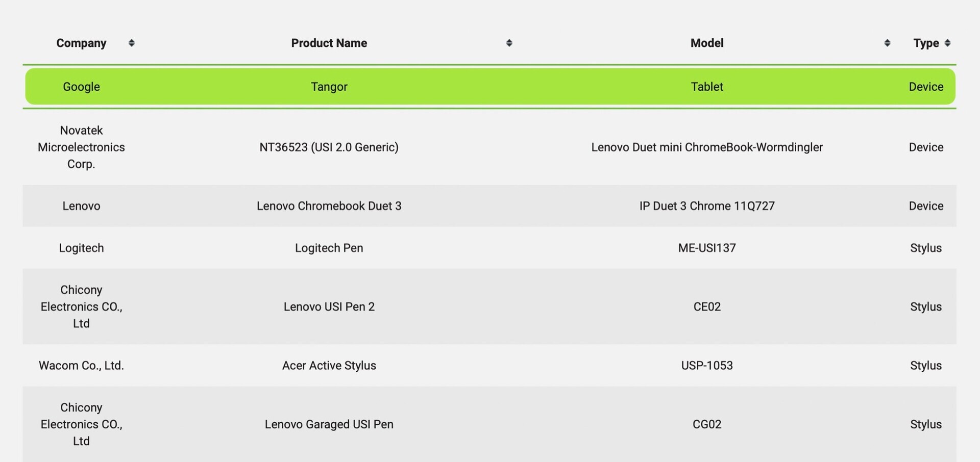
Task: Sort table by Company header
Action: [81, 43]
